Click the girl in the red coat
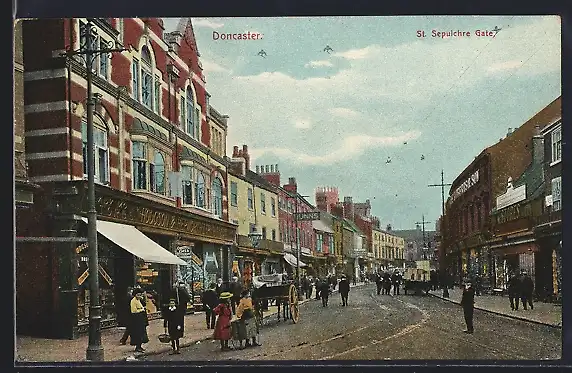The height and width of the screenshot is (373, 572). point(223,320)
